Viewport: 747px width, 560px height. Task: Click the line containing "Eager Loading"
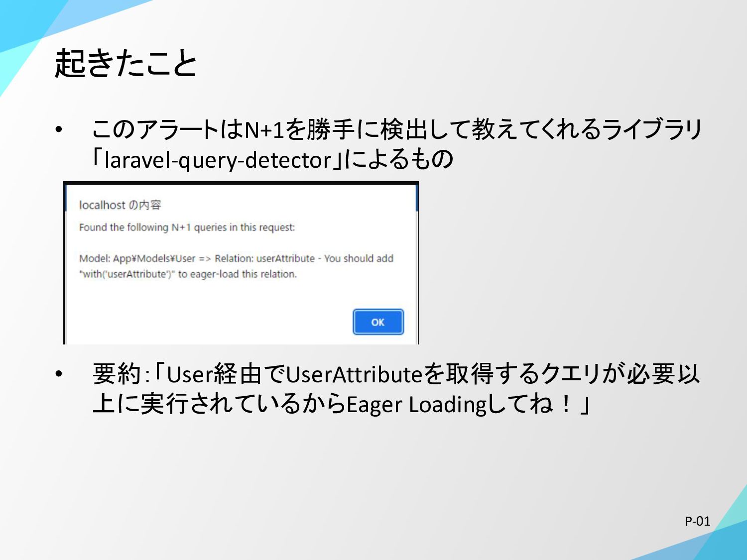[342, 404]
